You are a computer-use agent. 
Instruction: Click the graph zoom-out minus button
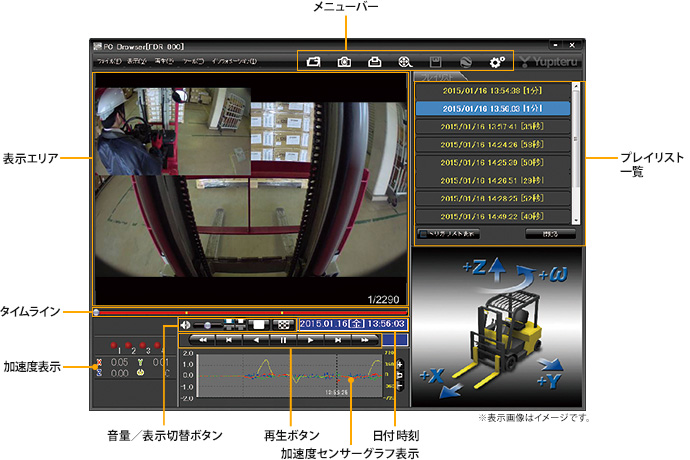[400, 385]
